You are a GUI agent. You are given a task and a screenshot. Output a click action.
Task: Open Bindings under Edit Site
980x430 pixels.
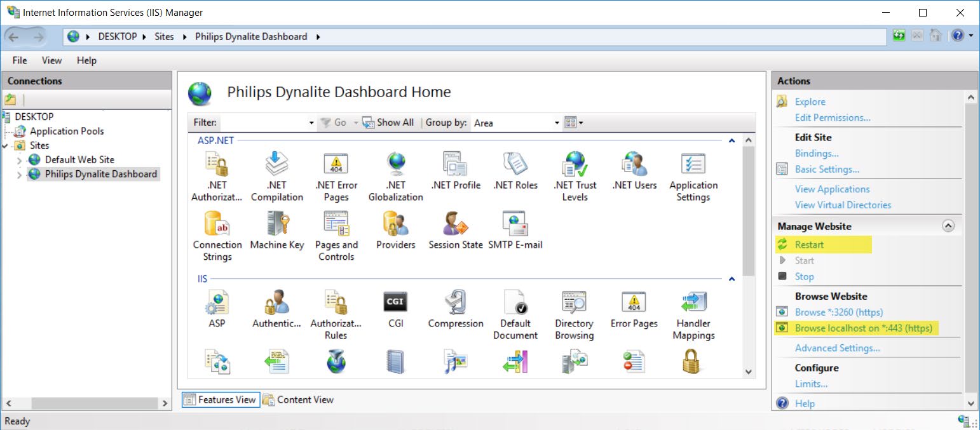click(817, 153)
